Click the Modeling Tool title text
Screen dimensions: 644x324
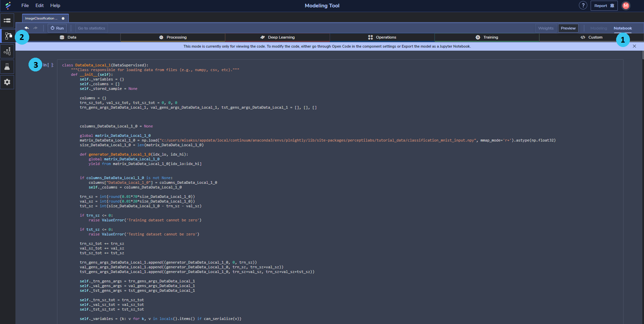(x=322, y=5)
